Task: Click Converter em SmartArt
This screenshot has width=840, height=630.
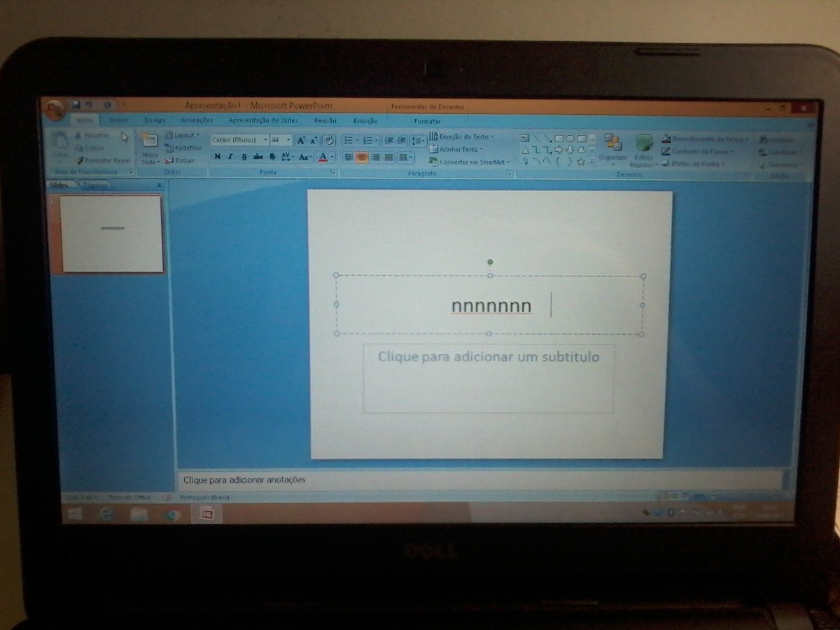Action: click(x=470, y=162)
